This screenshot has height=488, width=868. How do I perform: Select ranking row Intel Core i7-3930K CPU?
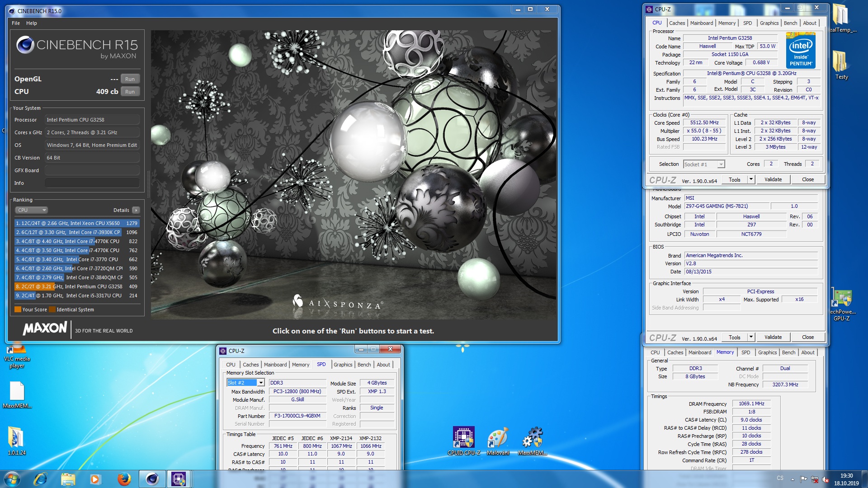pos(77,232)
